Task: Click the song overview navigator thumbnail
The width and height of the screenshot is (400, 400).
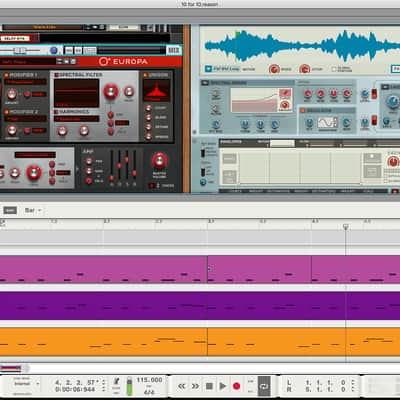Action: tap(11, 368)
